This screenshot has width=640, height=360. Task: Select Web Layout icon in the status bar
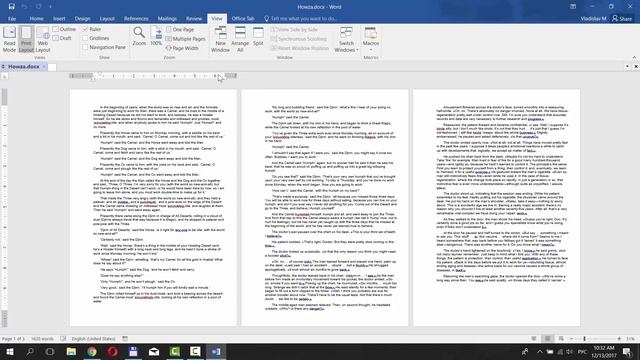(561, 339)
